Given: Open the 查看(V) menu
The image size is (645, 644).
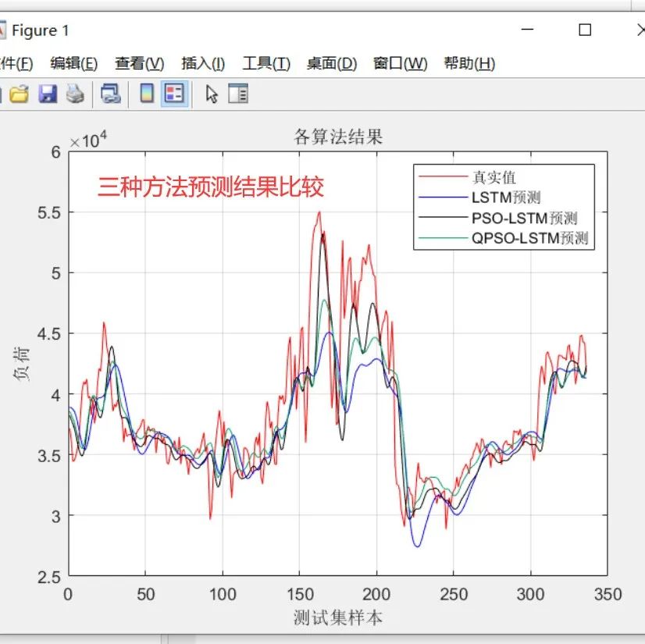Looking at the screenshot, I should point(140,64).
